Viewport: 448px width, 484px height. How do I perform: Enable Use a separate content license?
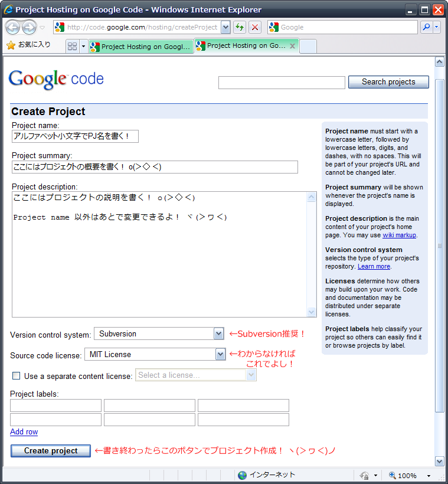(x=16, y=375)
